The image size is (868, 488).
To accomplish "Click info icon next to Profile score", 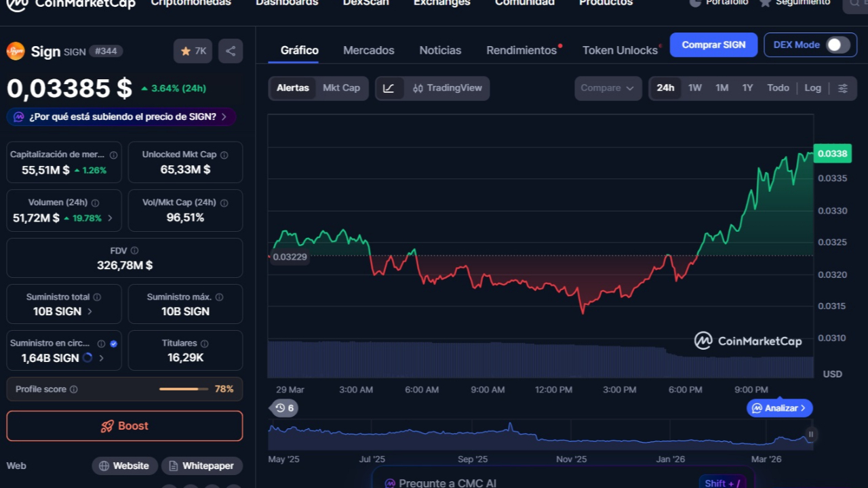I will click(x=73, y=389).
